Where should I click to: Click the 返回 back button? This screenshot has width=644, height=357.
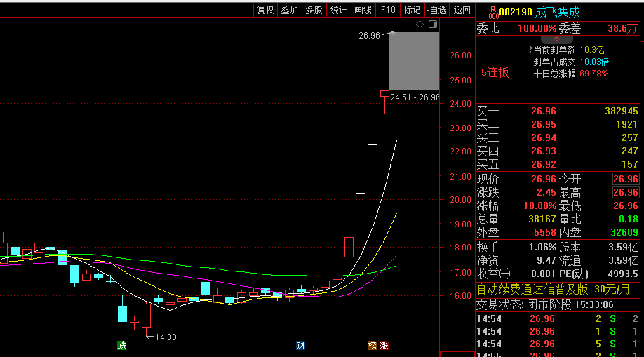point(462,11)
